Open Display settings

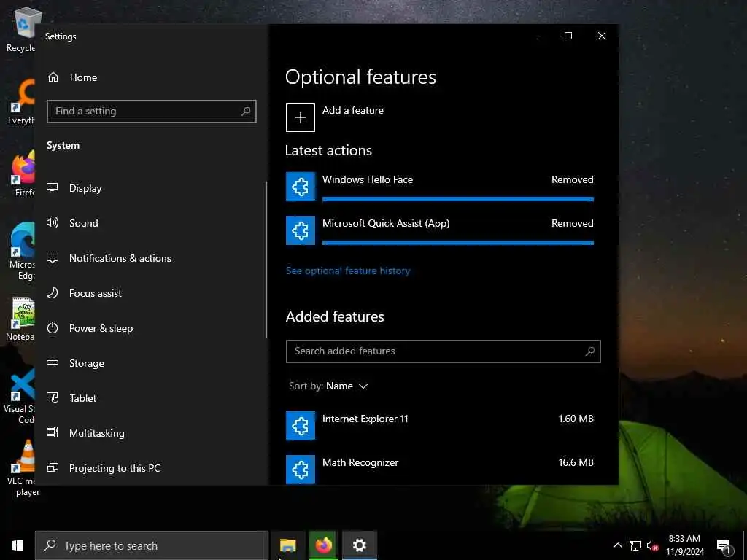pyautogui.click(x=150, y=188)
